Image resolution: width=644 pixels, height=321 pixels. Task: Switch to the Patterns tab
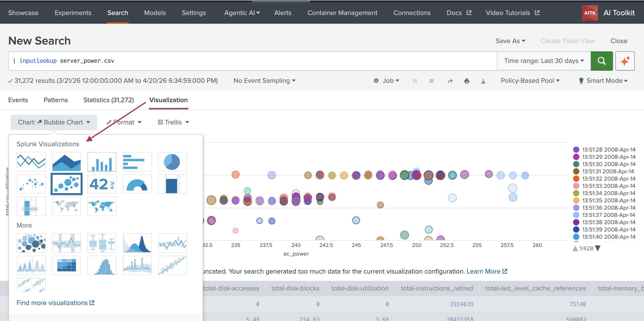55,100
